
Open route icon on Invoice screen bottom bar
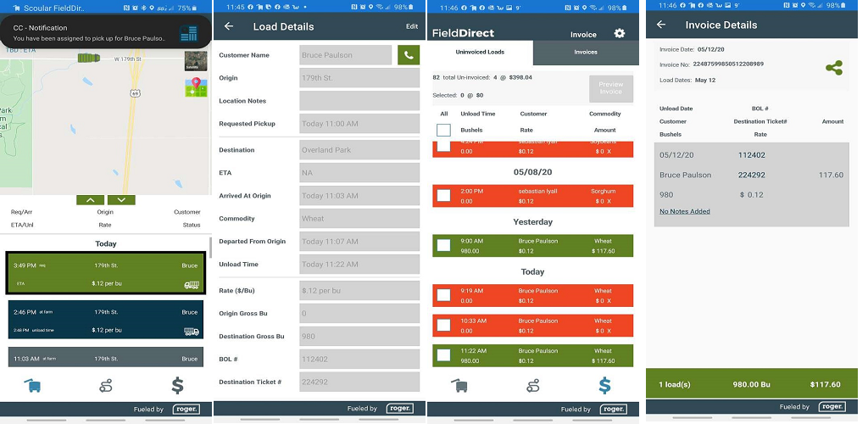tap(533, 385)
